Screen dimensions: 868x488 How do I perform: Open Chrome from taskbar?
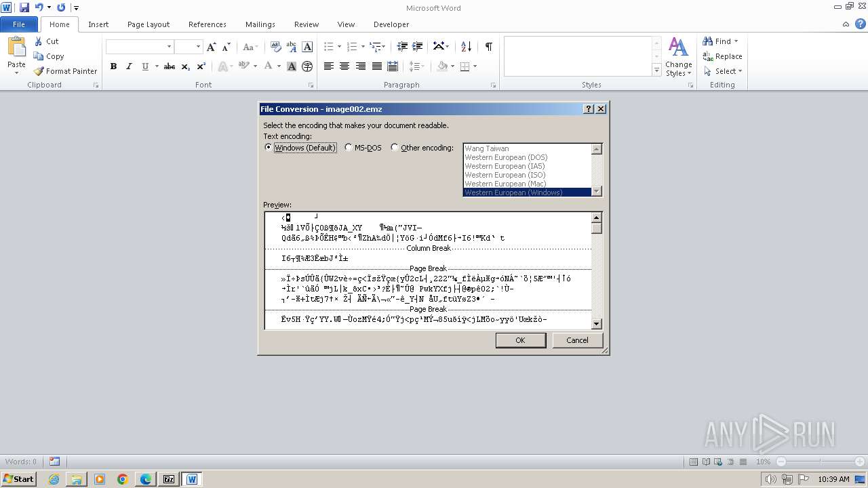(123, 479)
